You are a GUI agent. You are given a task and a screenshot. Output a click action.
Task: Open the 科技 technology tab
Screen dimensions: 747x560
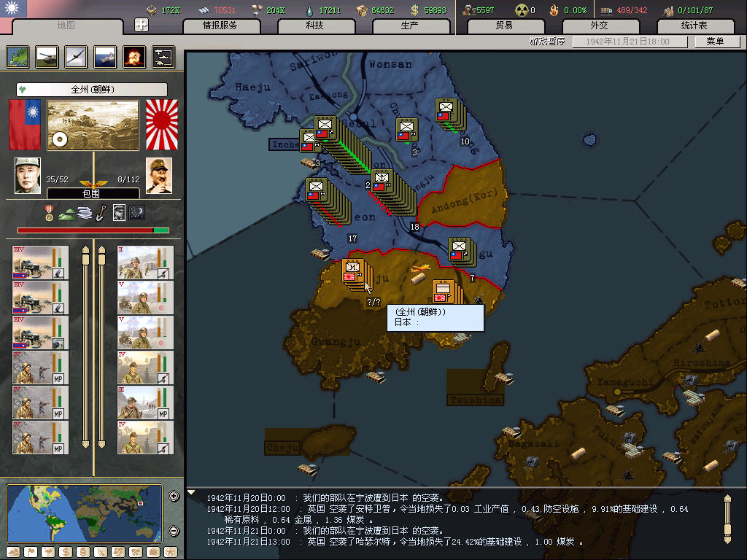[314, 26]
